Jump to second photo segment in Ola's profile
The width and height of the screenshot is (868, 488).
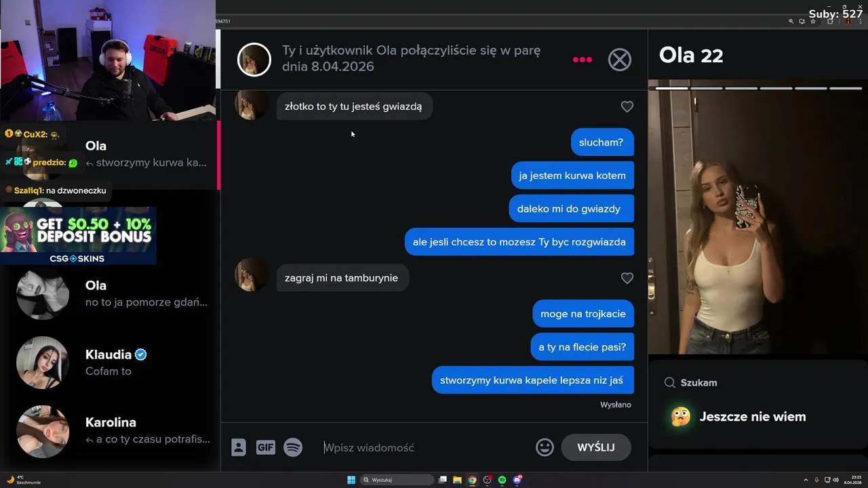(x=706, y=88)
